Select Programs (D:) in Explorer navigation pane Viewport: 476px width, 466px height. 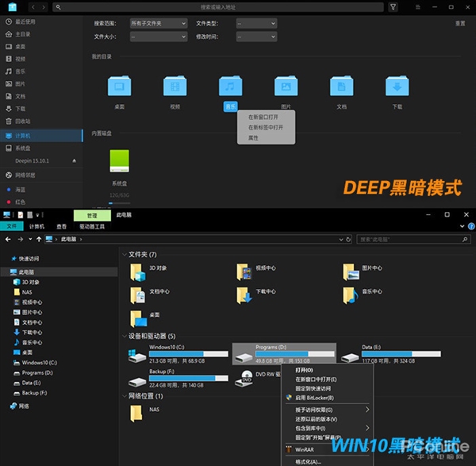point(37,373)
